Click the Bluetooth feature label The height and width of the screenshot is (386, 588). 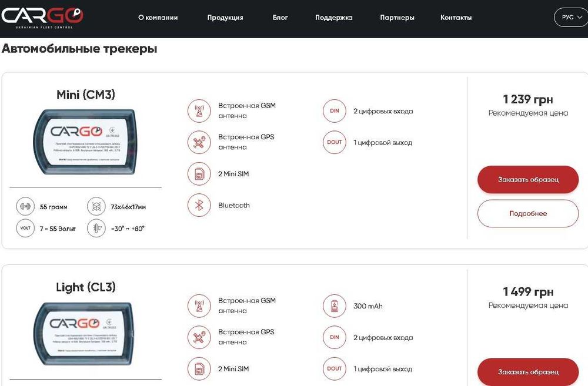tap(234, 206)
